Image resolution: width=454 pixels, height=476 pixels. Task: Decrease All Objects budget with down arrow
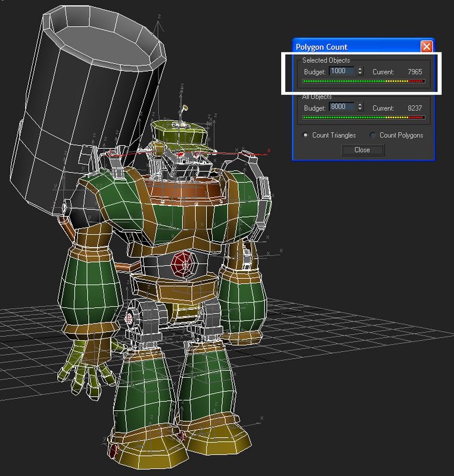click(360, 110)
